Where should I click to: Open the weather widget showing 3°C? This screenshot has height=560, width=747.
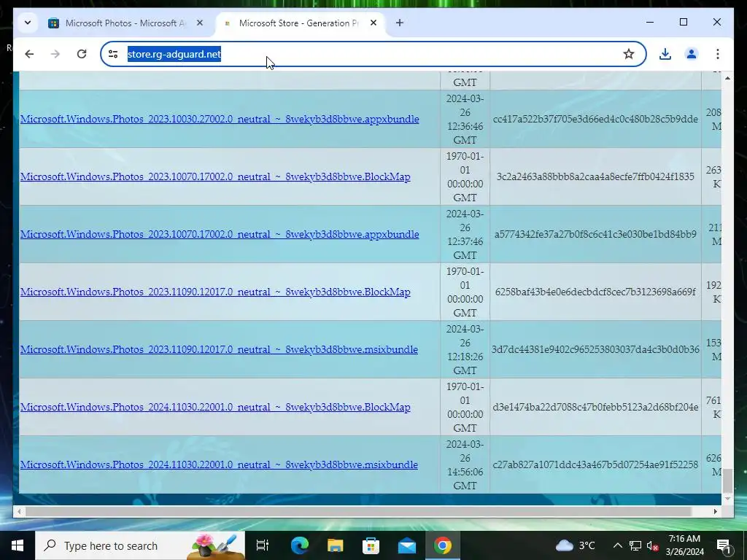(x=576, y=545)
